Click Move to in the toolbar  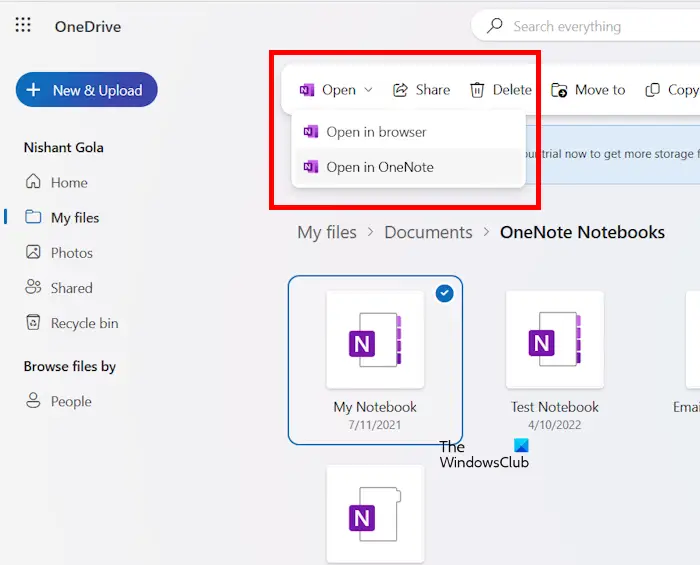pos(588,90)
